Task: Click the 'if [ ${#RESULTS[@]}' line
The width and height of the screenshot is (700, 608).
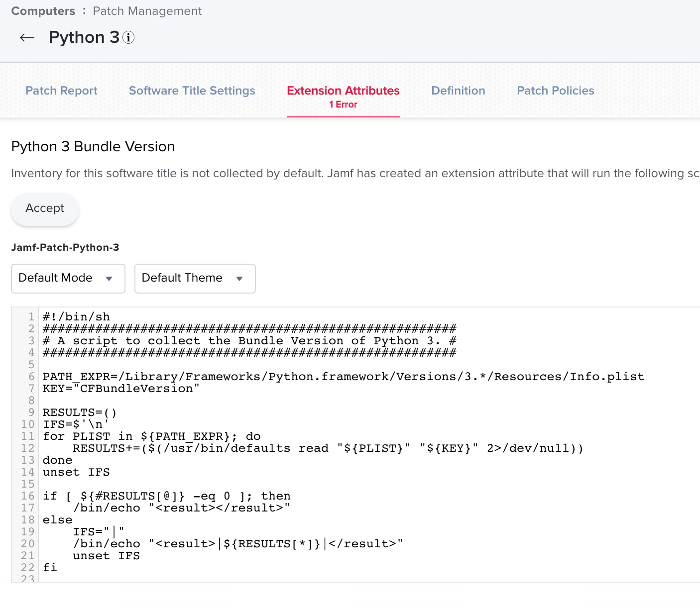Action: (167, 496)
